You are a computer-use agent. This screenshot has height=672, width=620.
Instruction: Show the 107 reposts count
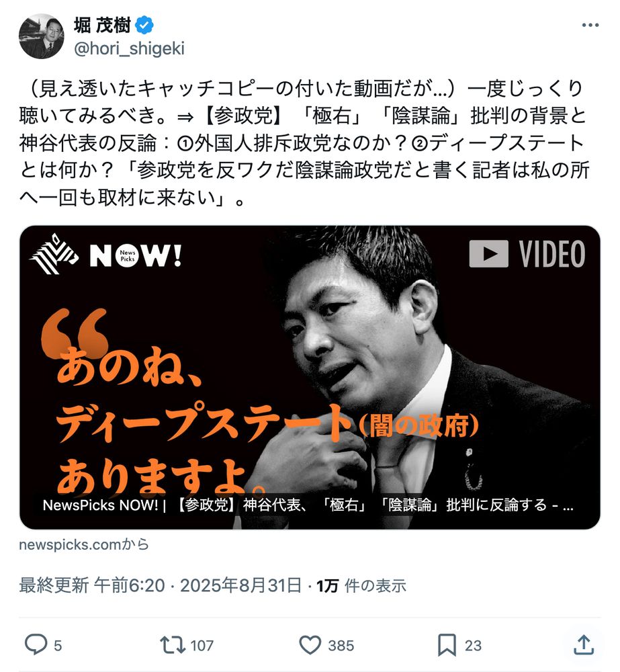tap(202, 645)
